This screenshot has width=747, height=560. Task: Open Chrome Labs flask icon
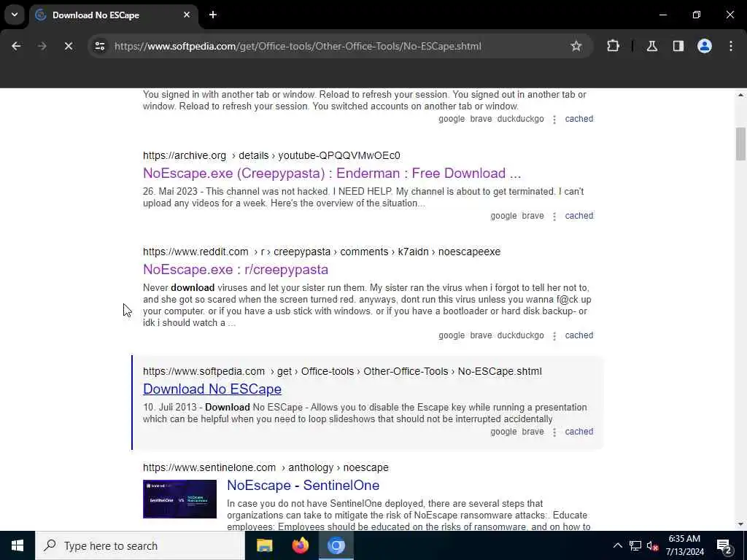[651, 46]
